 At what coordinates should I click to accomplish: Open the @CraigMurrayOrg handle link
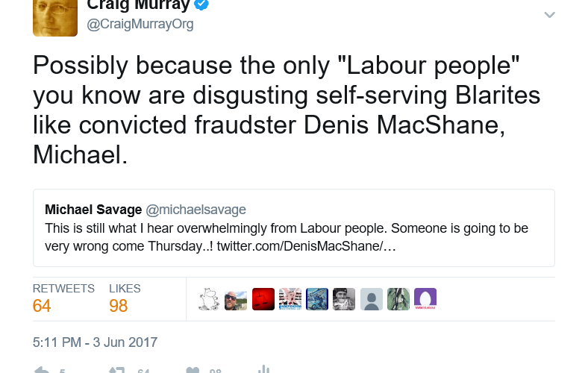[140, 24]
